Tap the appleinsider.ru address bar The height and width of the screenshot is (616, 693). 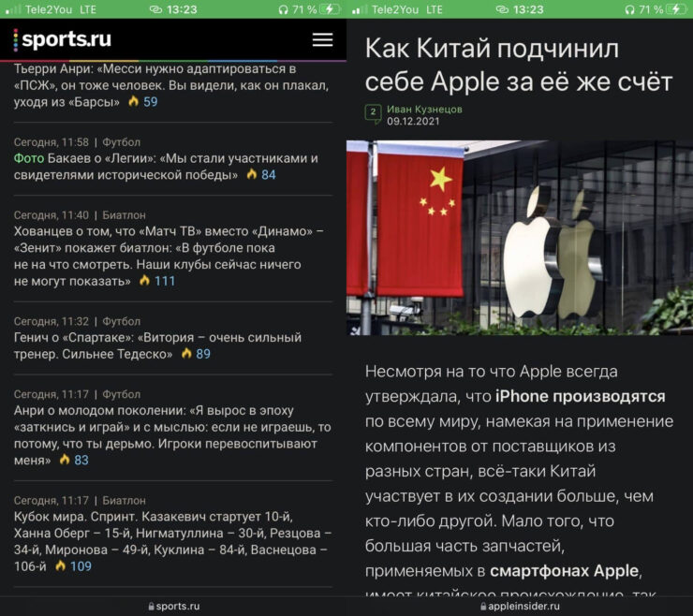pyautogui.click(x=520, y=607)
